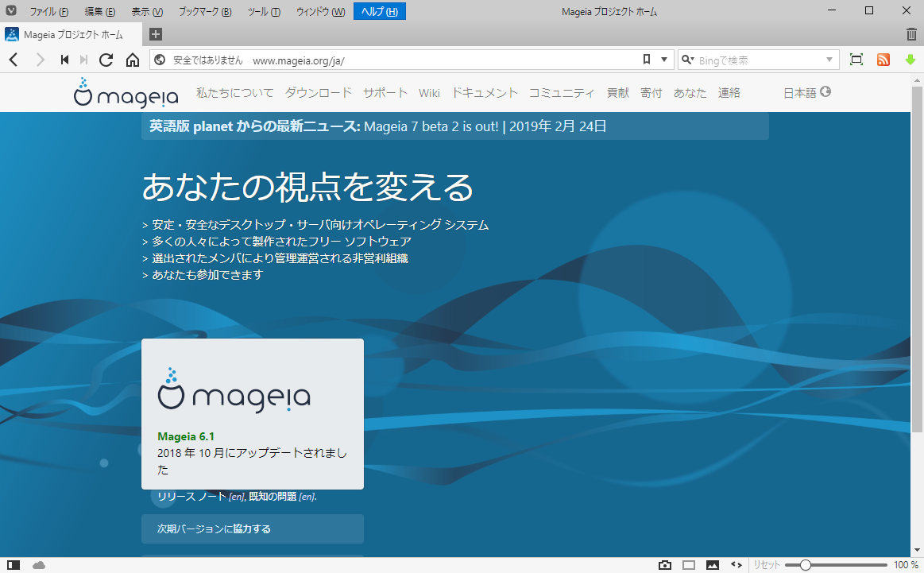The image size is (924, 573).
Task: Go back to previous page
Action: (x=14, y=60)
